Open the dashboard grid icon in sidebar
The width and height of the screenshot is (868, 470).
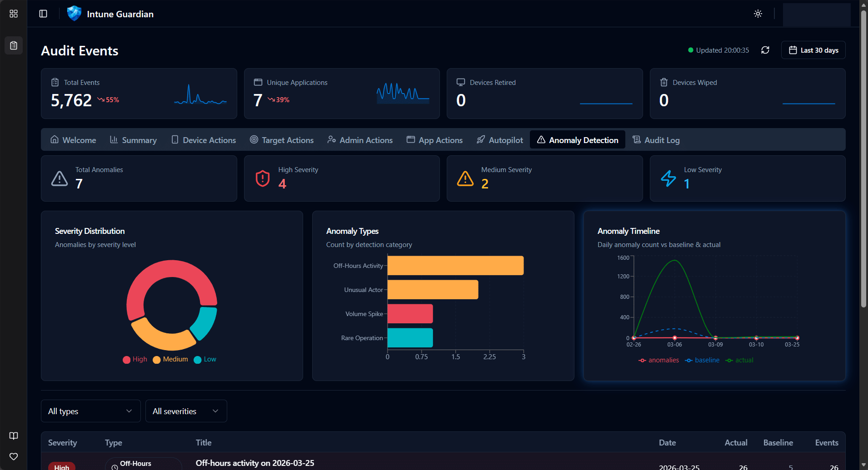tap(14, 14)
